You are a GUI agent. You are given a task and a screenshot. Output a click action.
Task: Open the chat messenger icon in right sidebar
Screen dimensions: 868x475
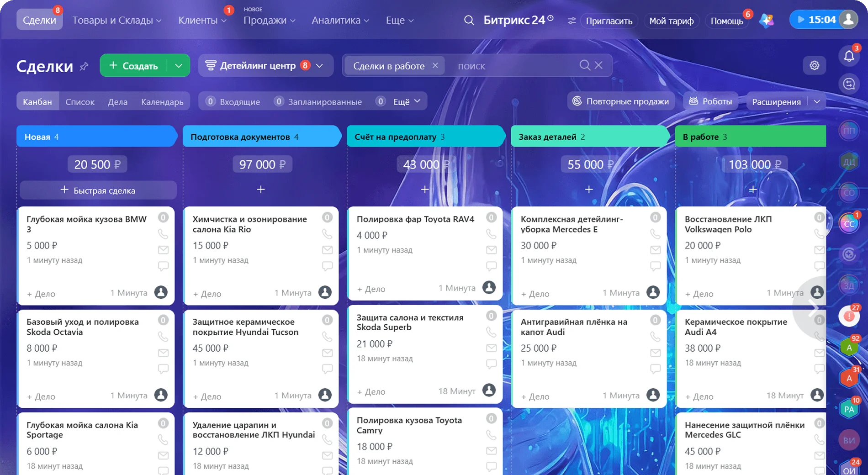849,84
